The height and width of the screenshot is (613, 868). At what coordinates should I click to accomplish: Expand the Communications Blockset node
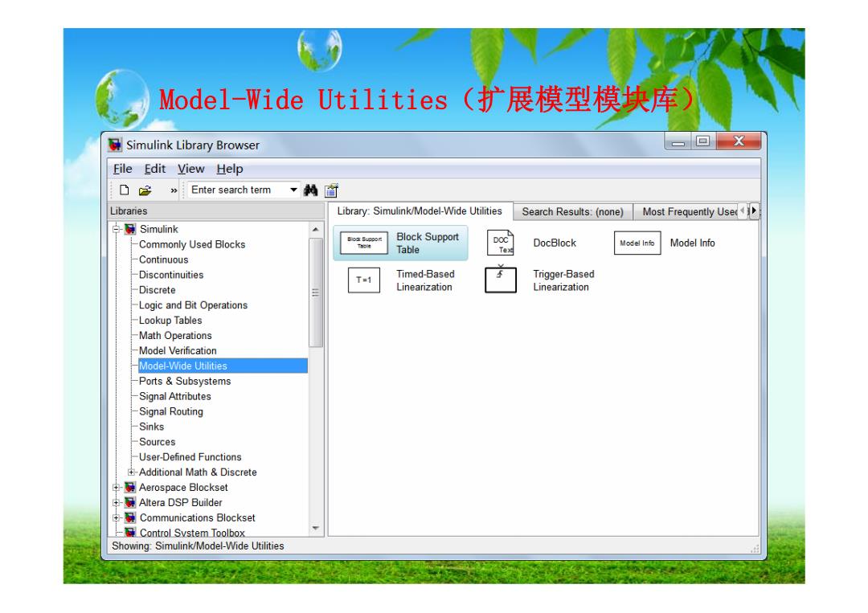[x=117, y=518]
